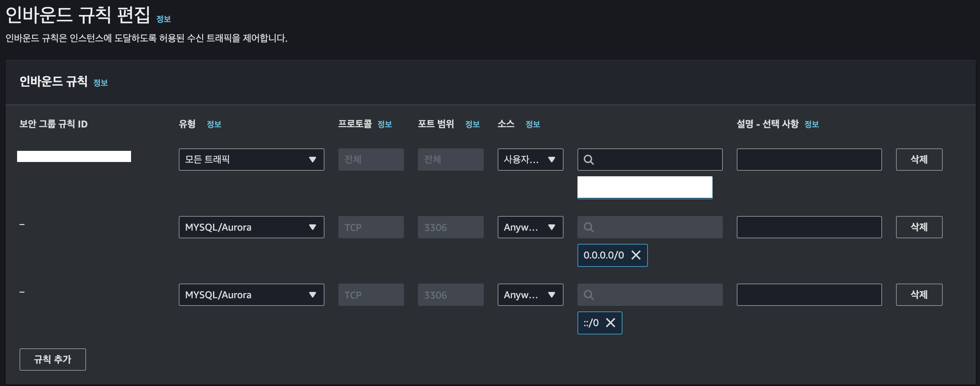Viewport: 980px width, 386px height.
Task: Click 보안 그룹 규칙 ID column header
Action: tap(54, 124)
